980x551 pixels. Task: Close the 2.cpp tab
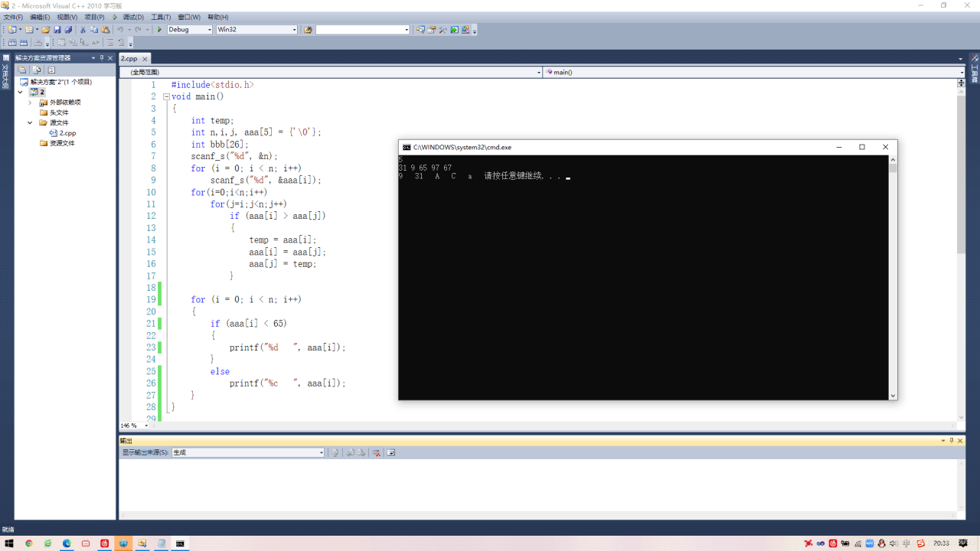[145, 58]
